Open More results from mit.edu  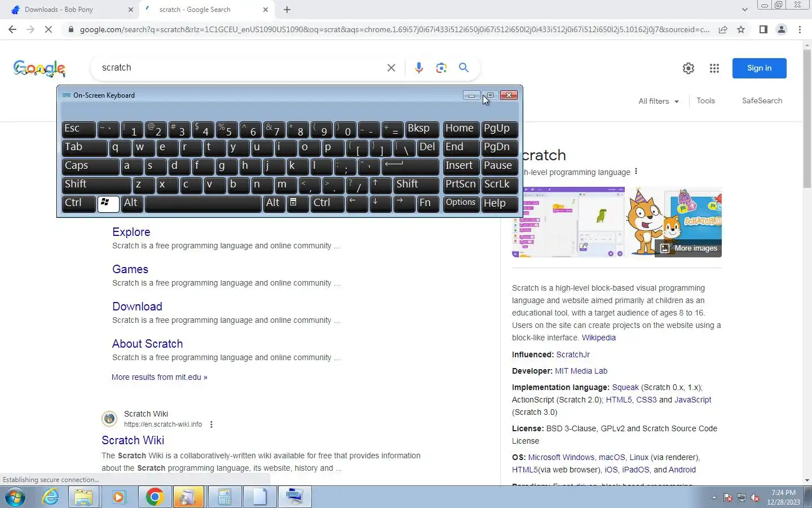(x=160, y=377)
